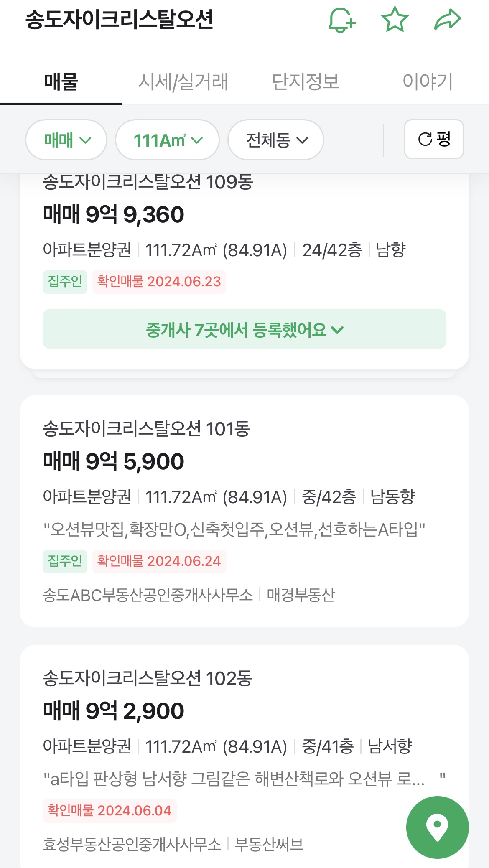This screenshot has width=489, height=868.
Task: Switch to the 단지정보 tab
Action: [x=306, y=81]
